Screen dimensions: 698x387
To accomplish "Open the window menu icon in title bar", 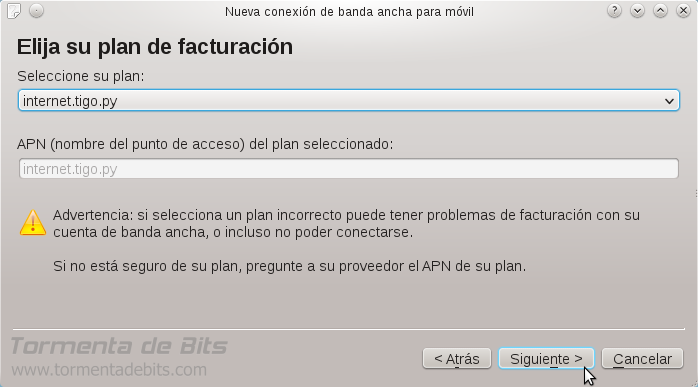I will pyautogui.click(x=14, y=11).
